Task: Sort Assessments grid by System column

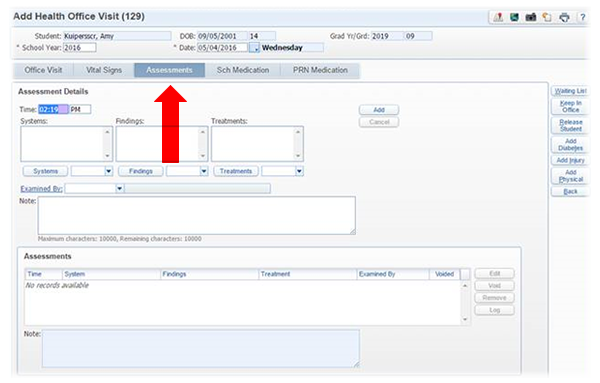Action: pyautogui.click(x=111, y=274)
